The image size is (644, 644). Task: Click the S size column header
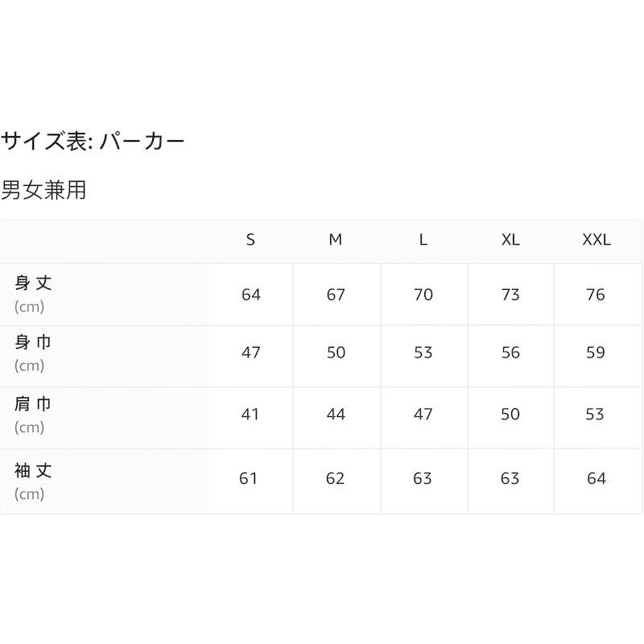coord(251,240)
